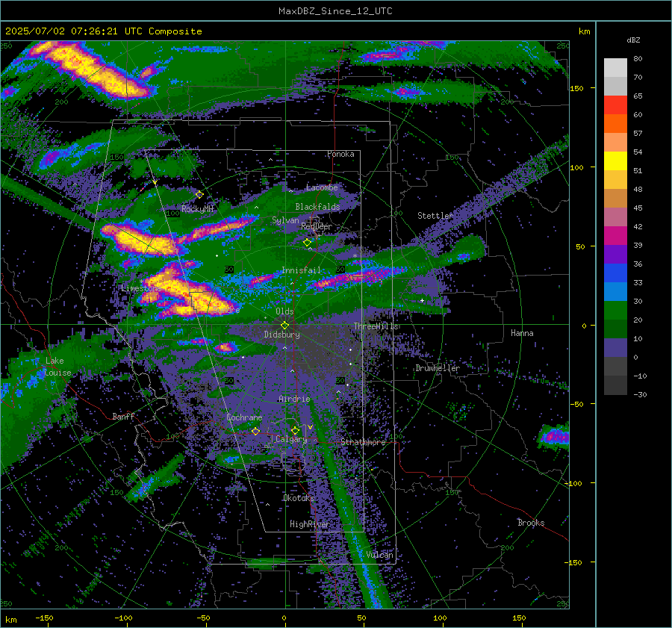Select the yellow radar-site diamond above Didsbury
Screen dimensions: 672x628
point(284,326)
